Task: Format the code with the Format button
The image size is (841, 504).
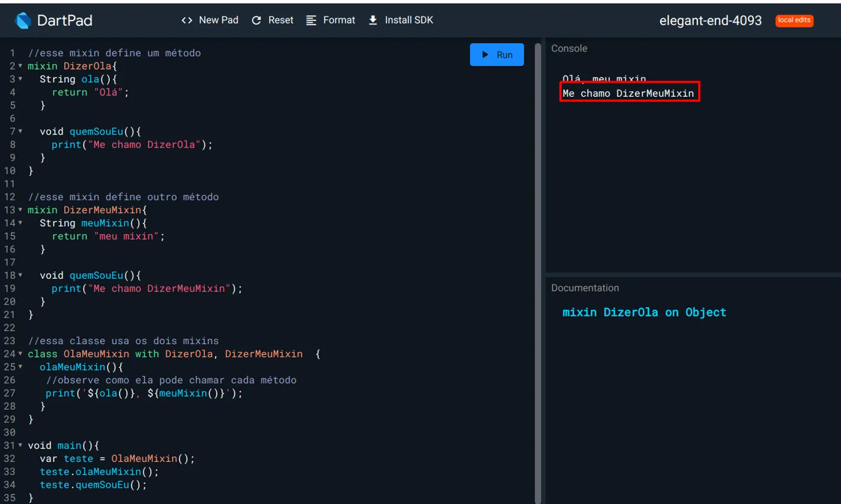Action: tap(330, 20)
